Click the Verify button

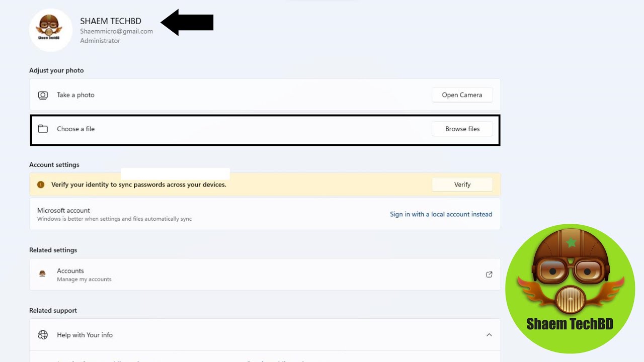462,185
